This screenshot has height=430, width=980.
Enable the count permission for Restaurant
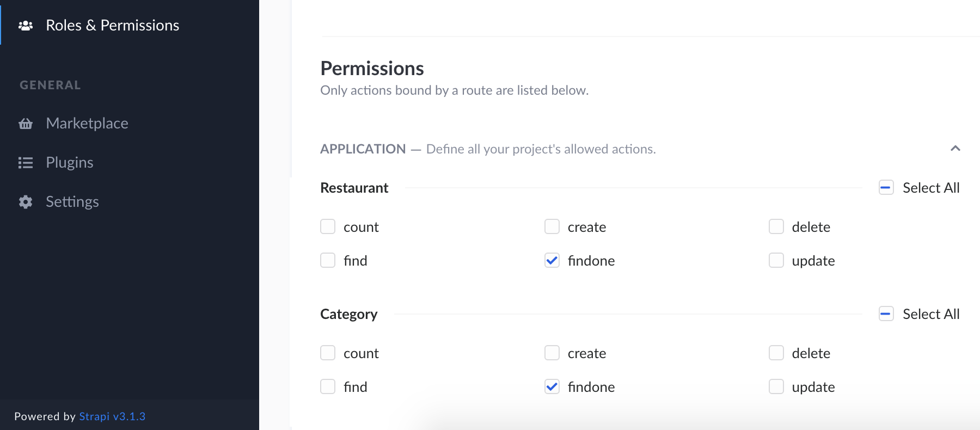[x=328, y=226]
